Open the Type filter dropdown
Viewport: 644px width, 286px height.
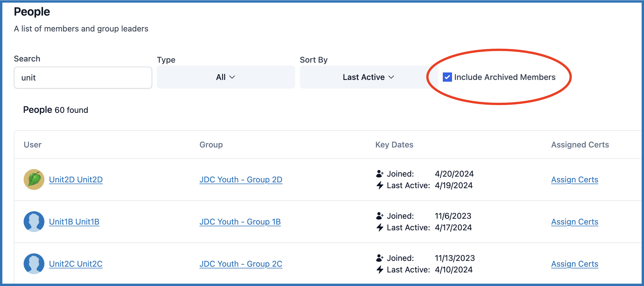[x=226, y=77]
